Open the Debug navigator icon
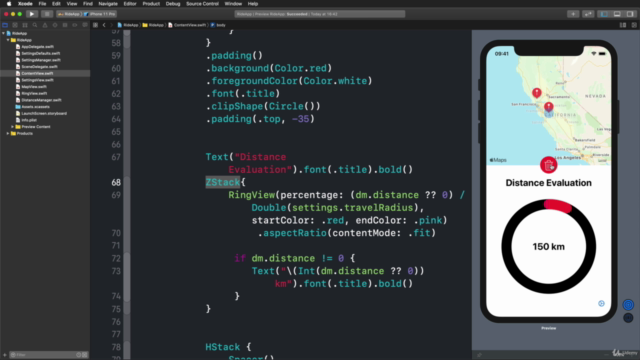 pos(65,25)
